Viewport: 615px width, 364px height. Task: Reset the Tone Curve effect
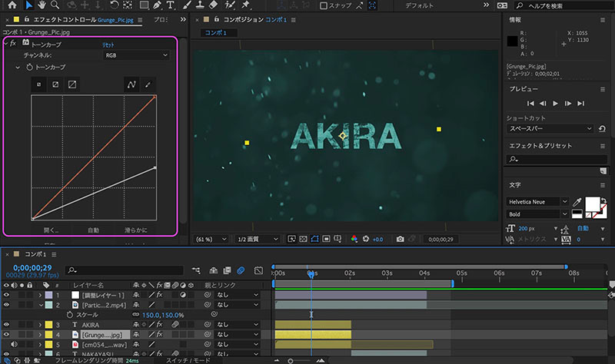108,45
